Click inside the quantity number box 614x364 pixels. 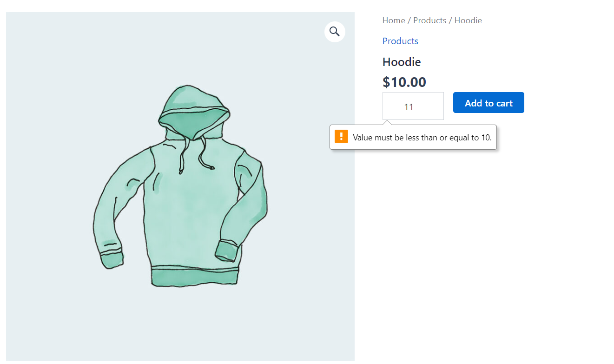[413, 106]
